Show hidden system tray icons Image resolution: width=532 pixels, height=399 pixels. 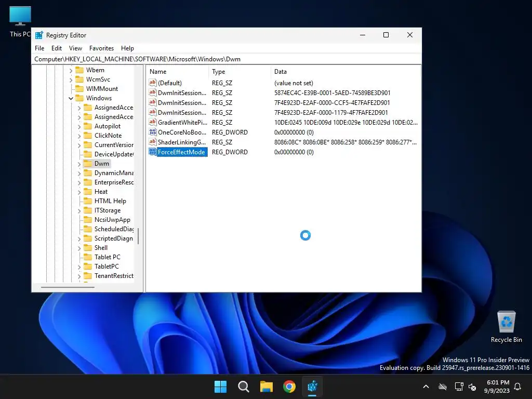coord(426,387)
